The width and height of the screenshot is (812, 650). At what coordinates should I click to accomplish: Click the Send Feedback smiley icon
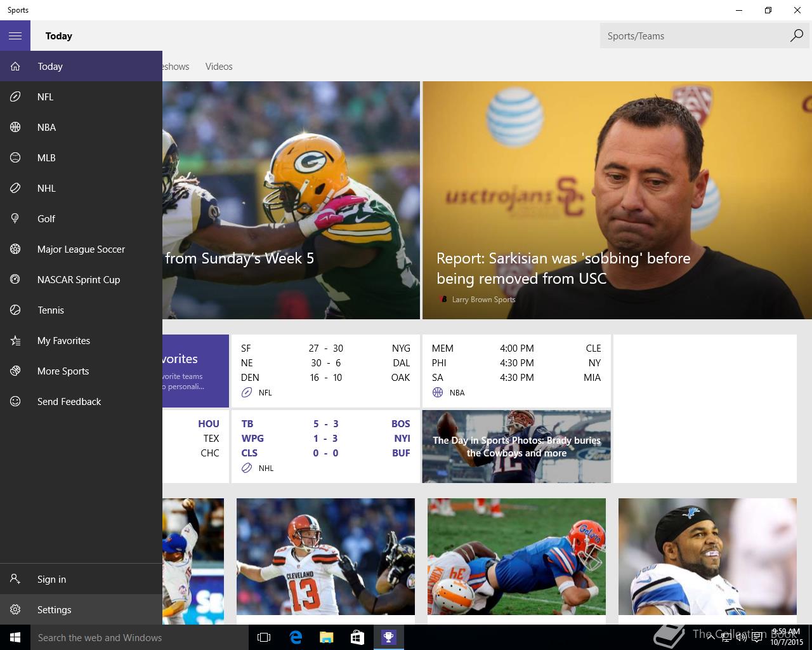point(15,401)
